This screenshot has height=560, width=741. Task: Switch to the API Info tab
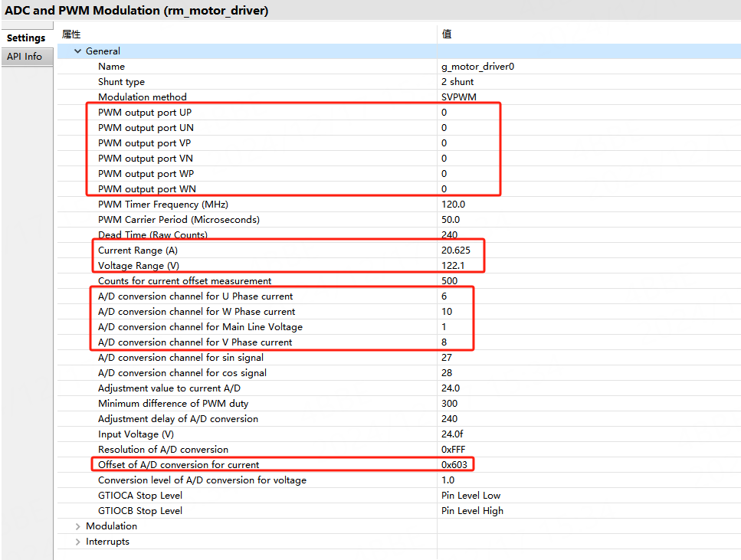click(25, 57)
